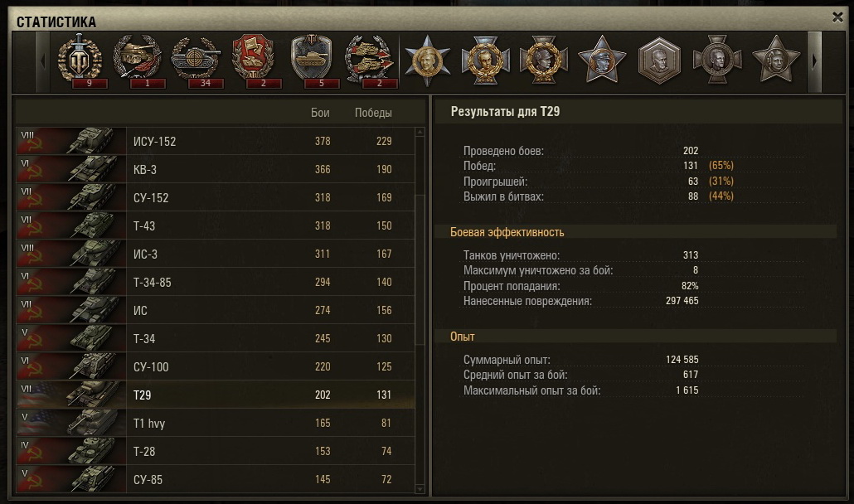Sort the tank list by Победы column
The height and width of the screenshot is (504, 854).
pos(373,113)
